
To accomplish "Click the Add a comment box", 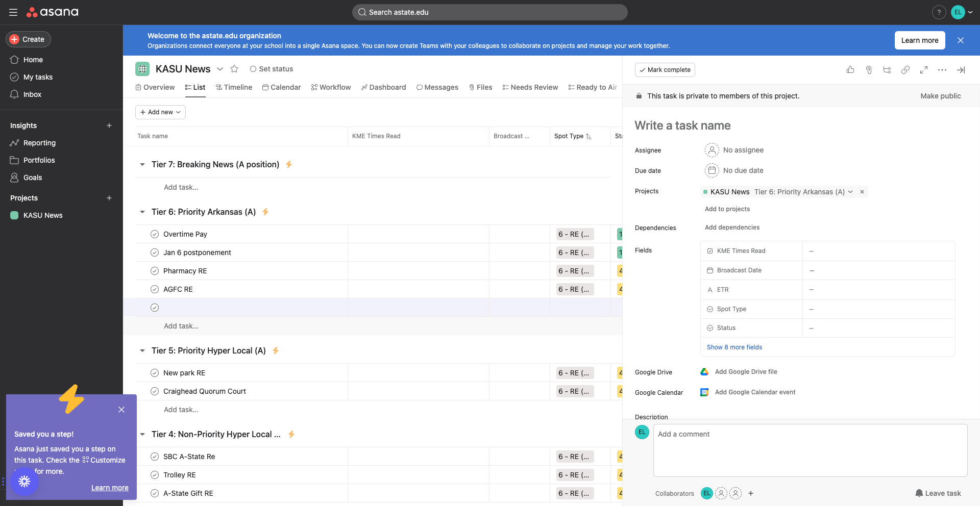I will 810,450.
